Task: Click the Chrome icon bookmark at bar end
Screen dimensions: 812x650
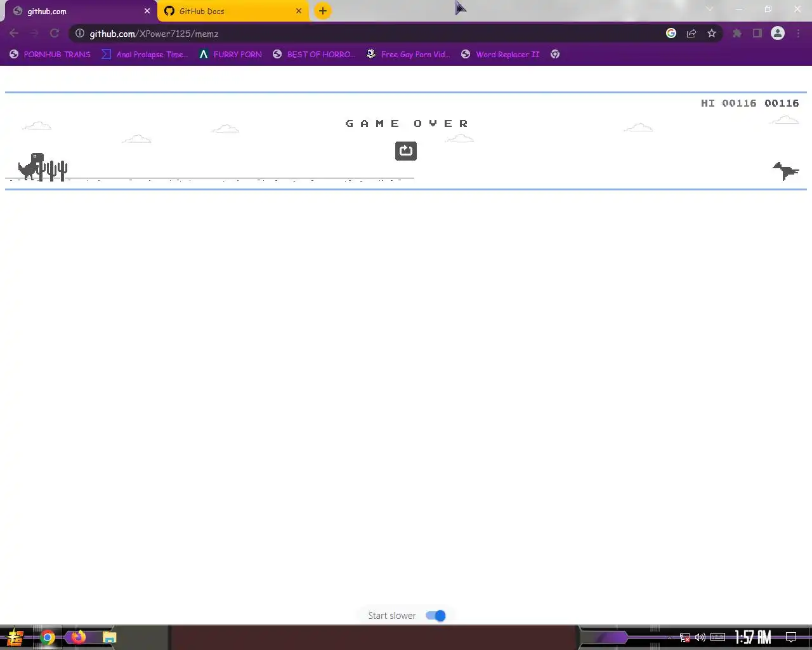Action: pyautogui.click(x=555, y=55)
